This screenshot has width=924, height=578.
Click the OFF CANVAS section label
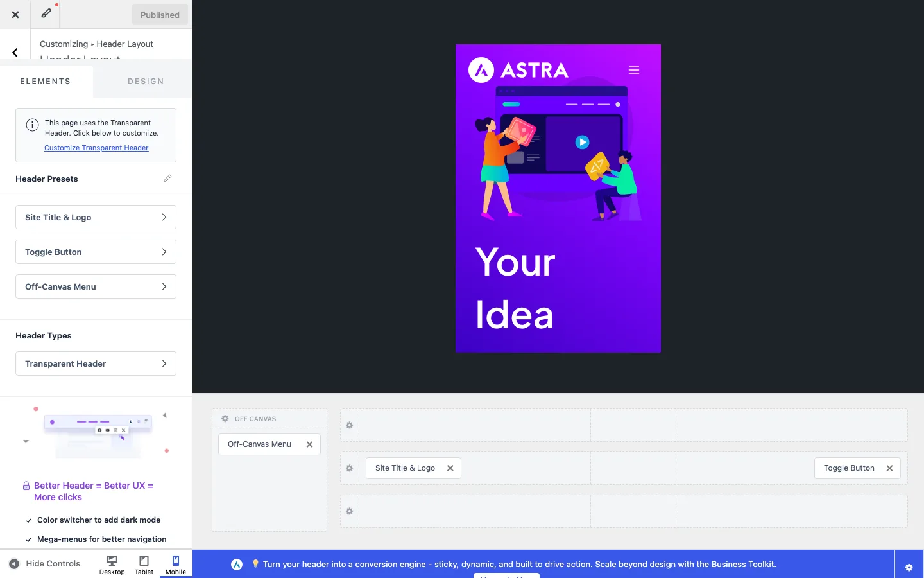pyautogui.click(x=255, y=419)
